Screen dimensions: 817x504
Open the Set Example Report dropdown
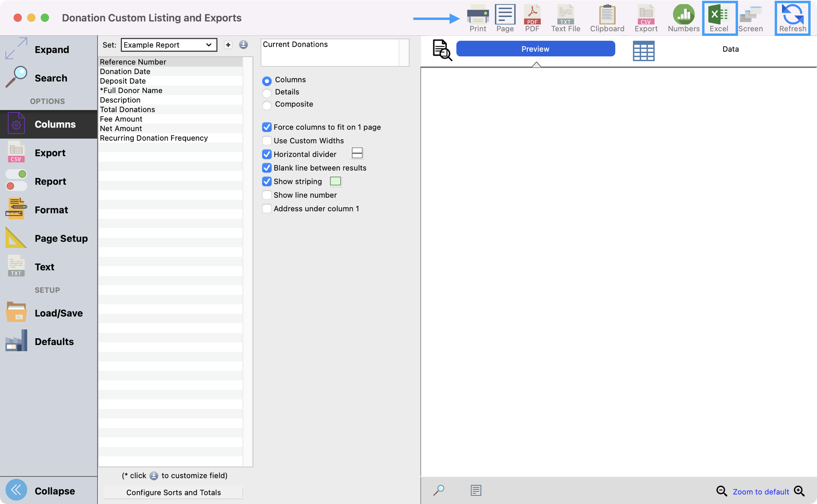tap(169, 45)
